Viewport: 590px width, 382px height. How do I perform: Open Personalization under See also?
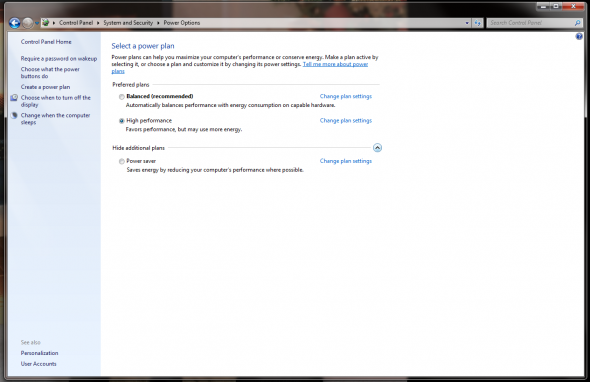click(40, 353)
